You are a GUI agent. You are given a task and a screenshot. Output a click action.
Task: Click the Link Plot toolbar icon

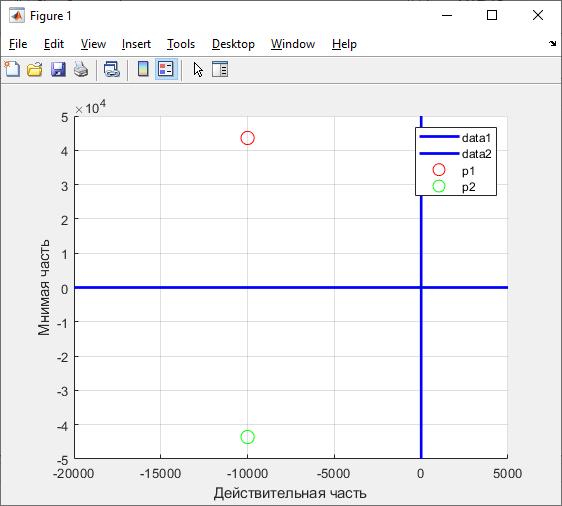111,69
